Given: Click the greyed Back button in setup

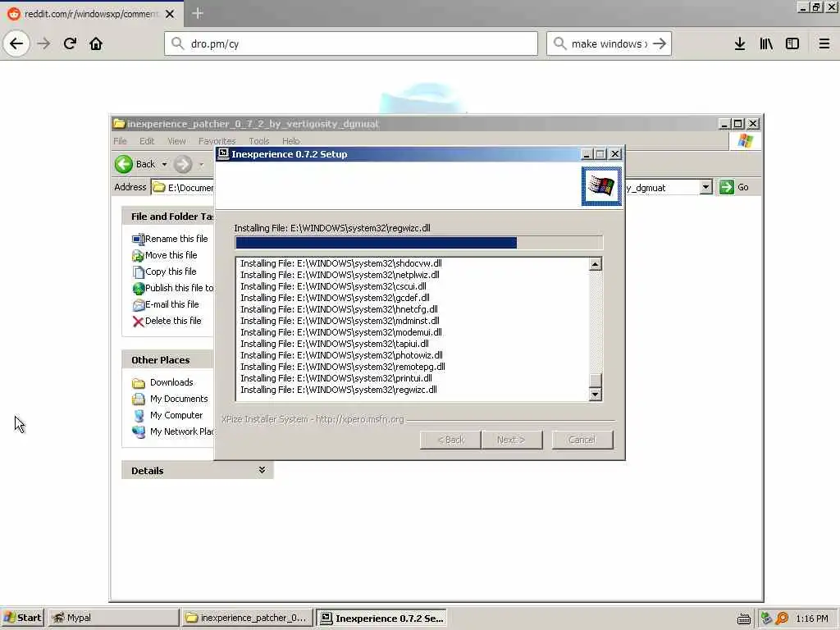Looking at the screenshot, I should (x=450, y=440).
